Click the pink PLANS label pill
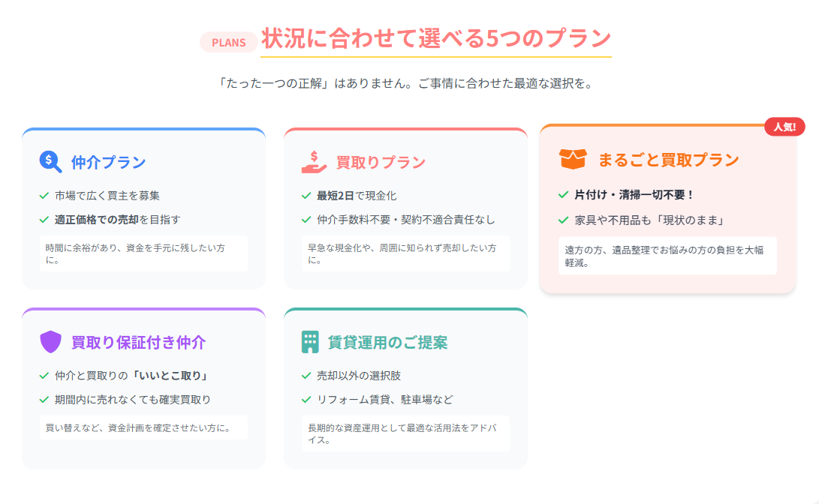 point(229,42)
